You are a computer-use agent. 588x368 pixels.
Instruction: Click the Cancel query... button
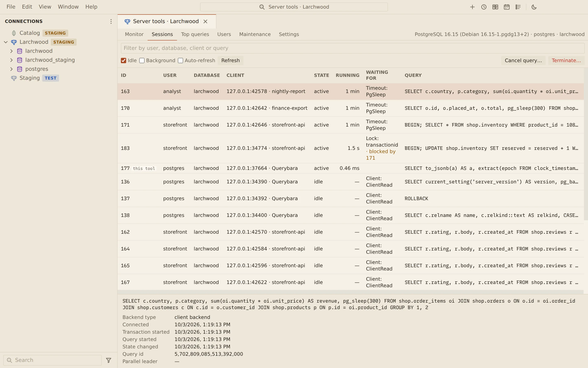click(x=523, y=61)
